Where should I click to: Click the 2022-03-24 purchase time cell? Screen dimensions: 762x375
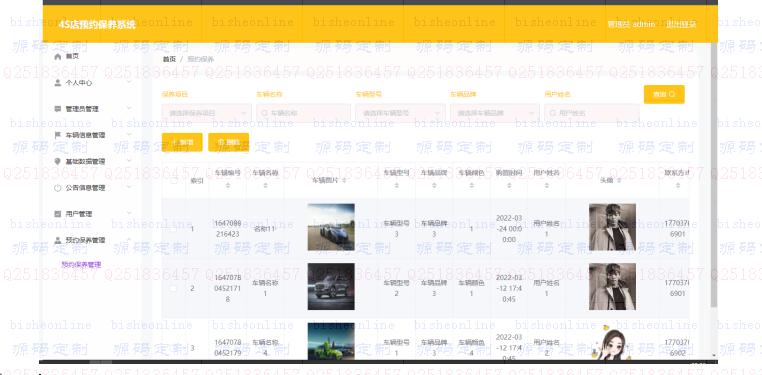coord(509,229)
